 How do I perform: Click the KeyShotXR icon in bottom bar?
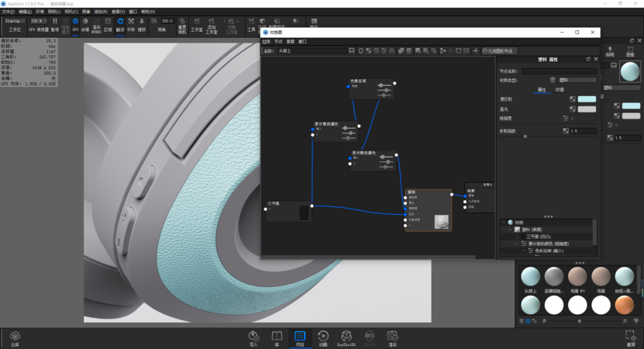(346, 339)
